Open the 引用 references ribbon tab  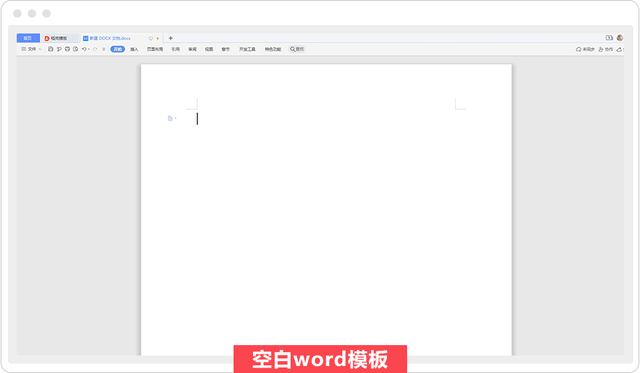pos(176,49)
